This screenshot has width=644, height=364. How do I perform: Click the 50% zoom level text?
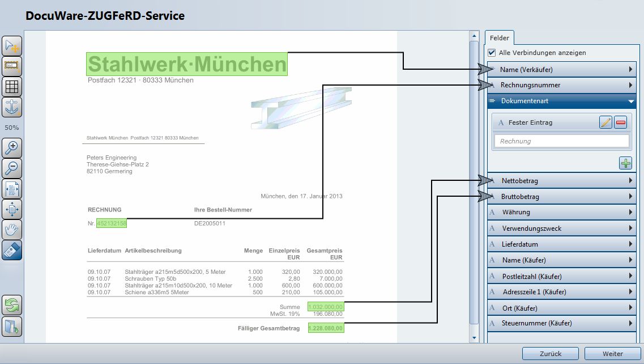[x=12, y=128]
